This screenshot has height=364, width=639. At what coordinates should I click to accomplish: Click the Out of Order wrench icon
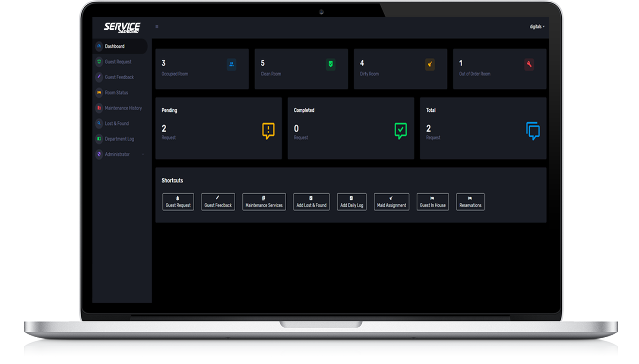(x=529, y=65)
